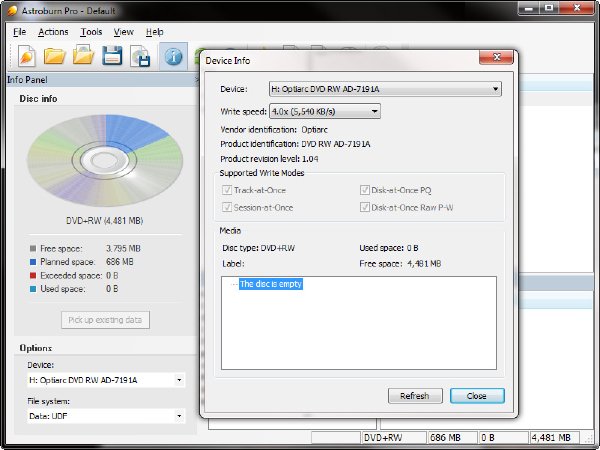Click the DVD+RW status bar cell
The image size is (600, 450).
click(394, 437)
